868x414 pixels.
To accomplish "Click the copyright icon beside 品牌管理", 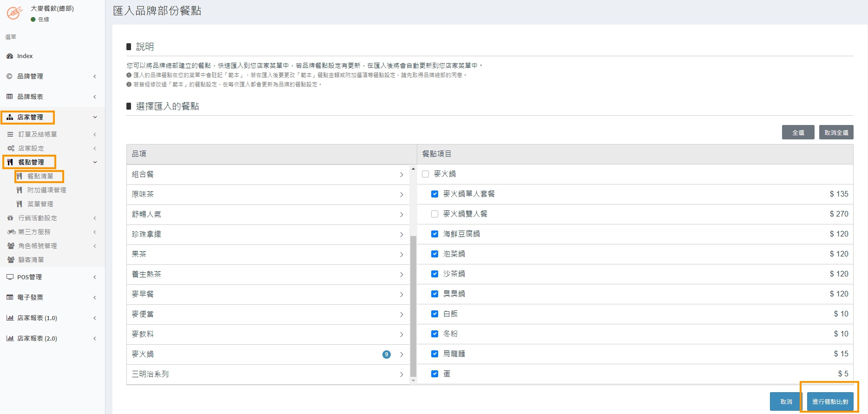I will (10, 76).
